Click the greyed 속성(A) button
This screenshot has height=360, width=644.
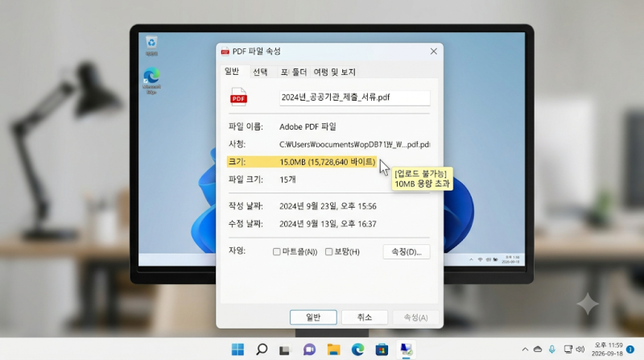(x=415, y=317)
